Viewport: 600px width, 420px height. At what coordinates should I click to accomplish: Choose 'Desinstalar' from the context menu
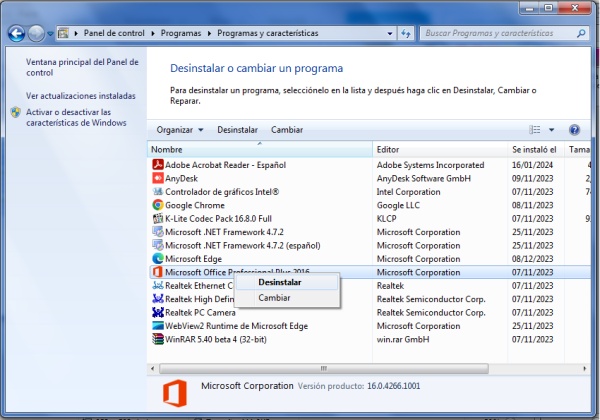(x=287, y=282)
